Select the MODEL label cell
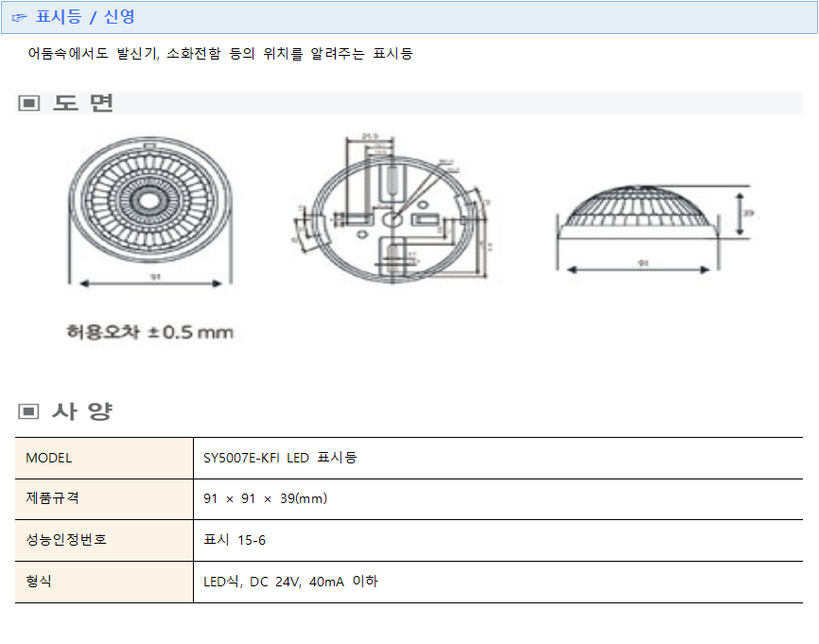Image resolution: width=819 pixels, height=644 pixels. point(104,458)
